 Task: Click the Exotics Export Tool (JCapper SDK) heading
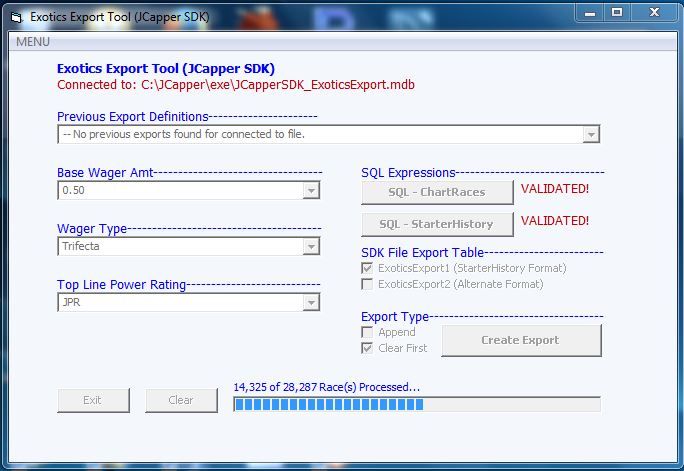166,69
